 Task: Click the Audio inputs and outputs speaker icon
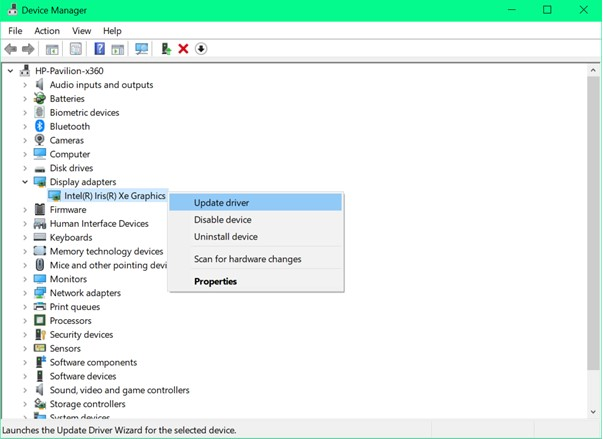tap(40, 85)
